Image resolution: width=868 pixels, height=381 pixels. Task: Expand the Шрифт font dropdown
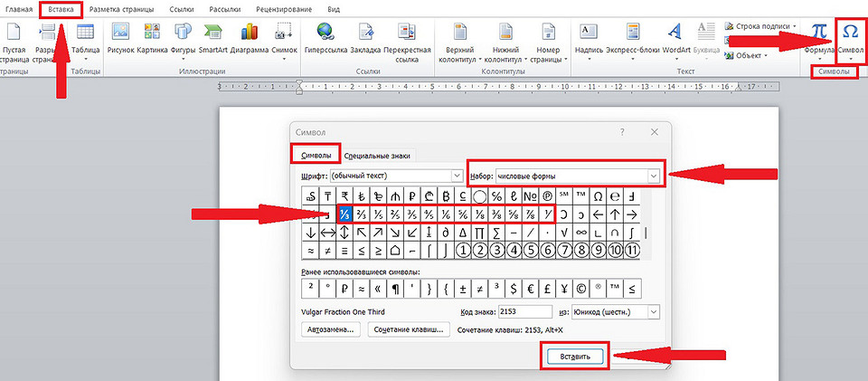pos(457,176)
